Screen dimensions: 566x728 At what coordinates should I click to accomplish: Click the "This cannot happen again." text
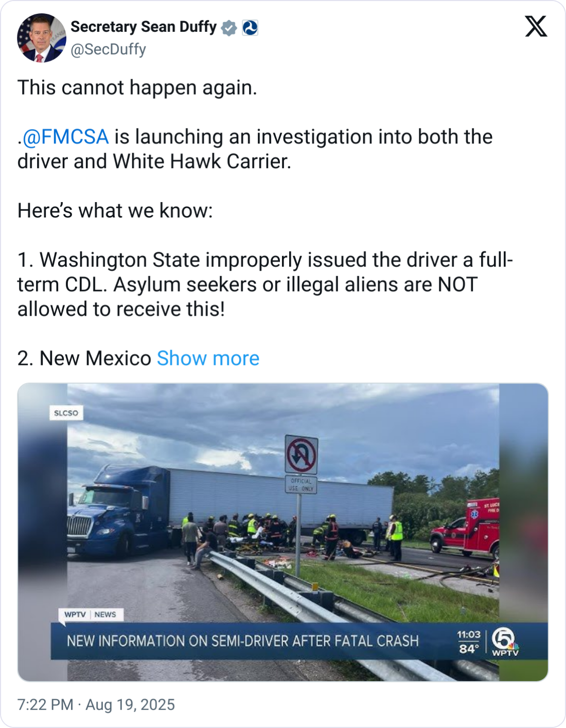click(137, 87)
